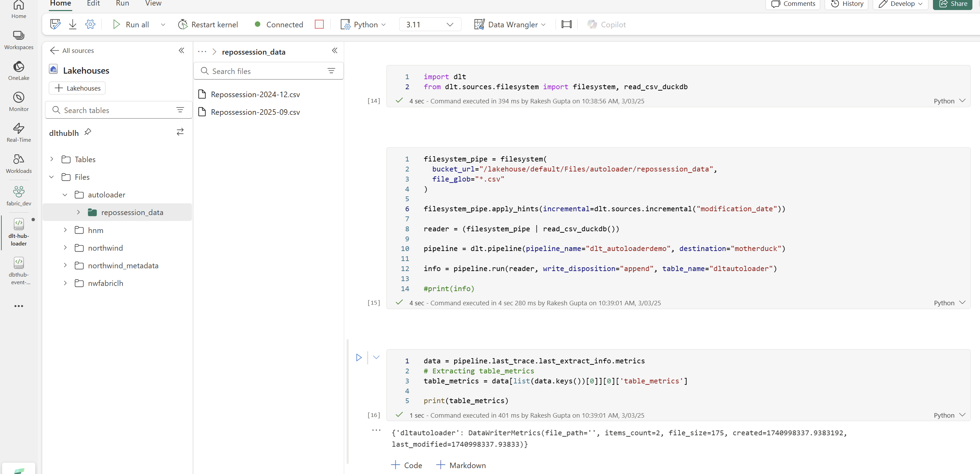Toggle the Tables section collapsed
The height and width of the screenshot is (474, 980).
click(52, 159)
